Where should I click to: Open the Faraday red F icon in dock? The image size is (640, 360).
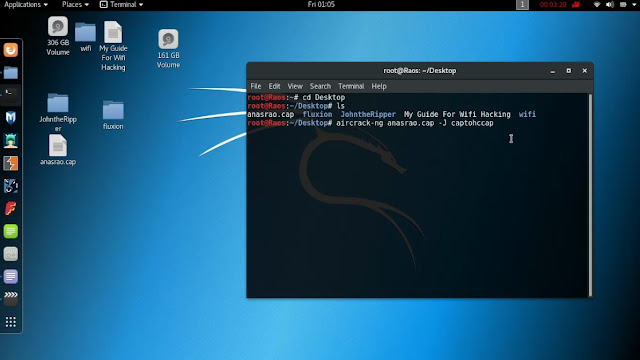click(11, 209)
